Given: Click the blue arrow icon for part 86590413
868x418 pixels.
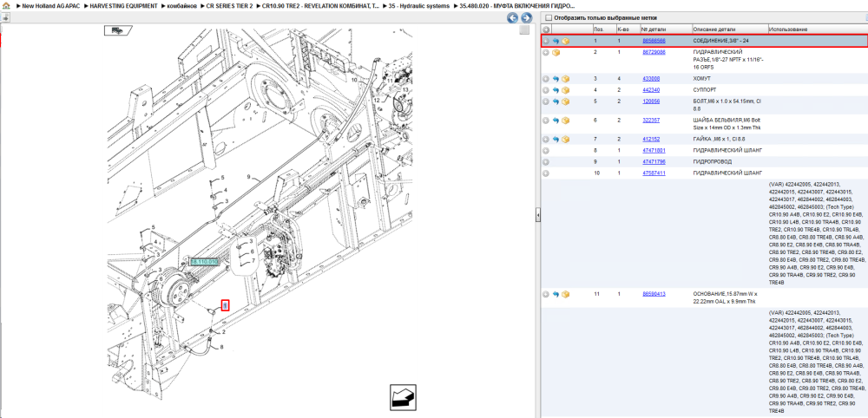Looking at the screenshot, I should click(x=556, y=294).
